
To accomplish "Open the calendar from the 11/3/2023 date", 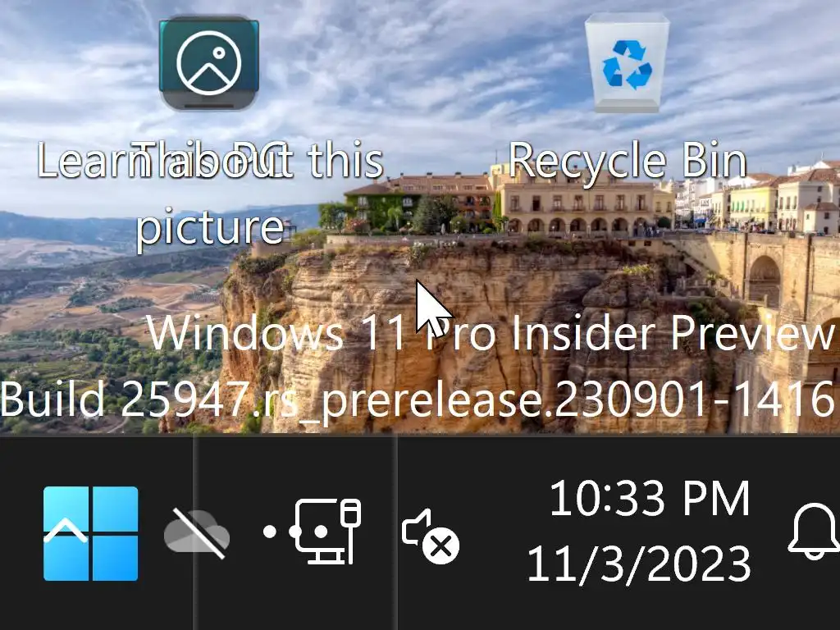I will click(x=639, y=564).
